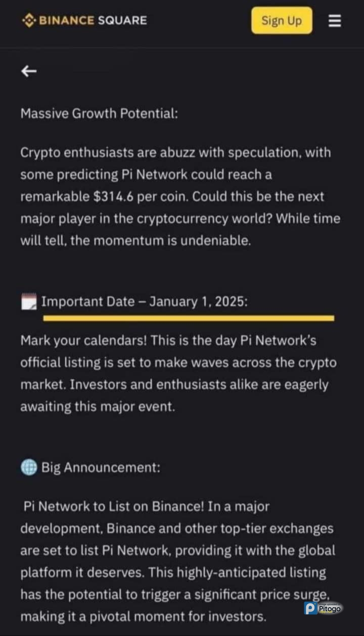Click the globe emoji beside Big Announcement
Screen dimensions: 364x636
coord(29,468)
